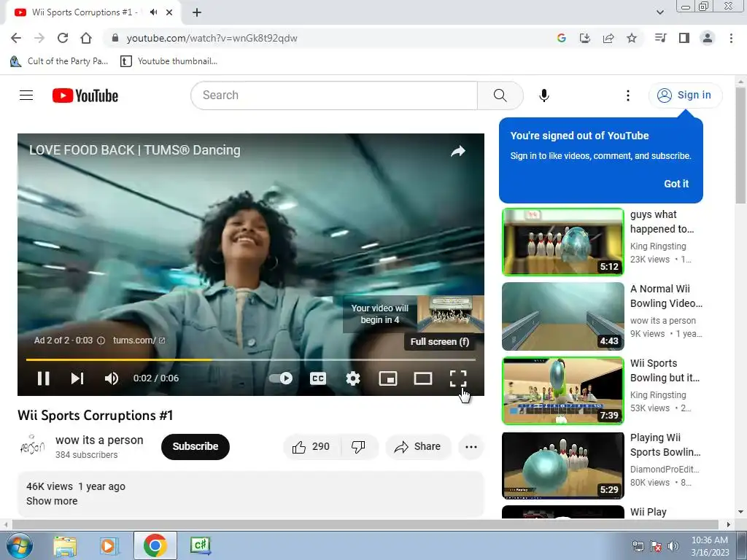
Task: Open 'A Normal Wii Bowling Video' thumbnail
Action: [x=562, y=316]
